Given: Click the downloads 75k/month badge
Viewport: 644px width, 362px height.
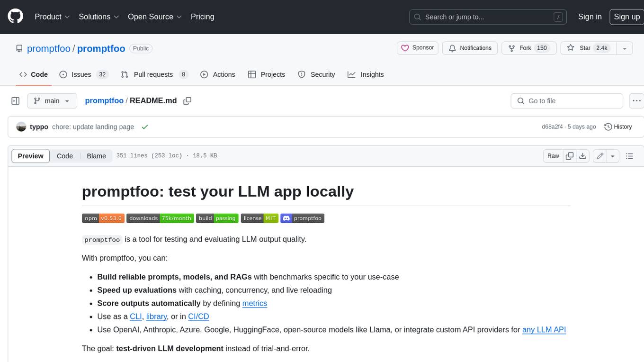Looking at the screenshot, I should (160, 218).
